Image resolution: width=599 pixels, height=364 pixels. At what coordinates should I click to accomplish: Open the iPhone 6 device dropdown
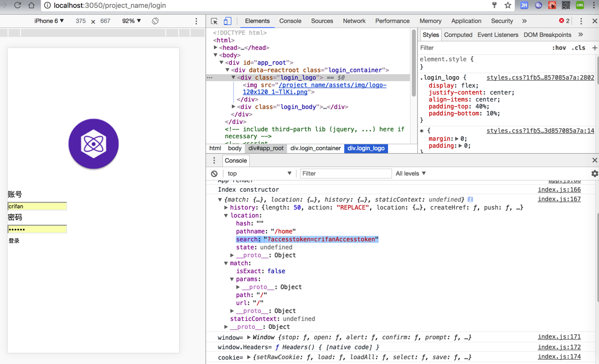click(49, 21)
